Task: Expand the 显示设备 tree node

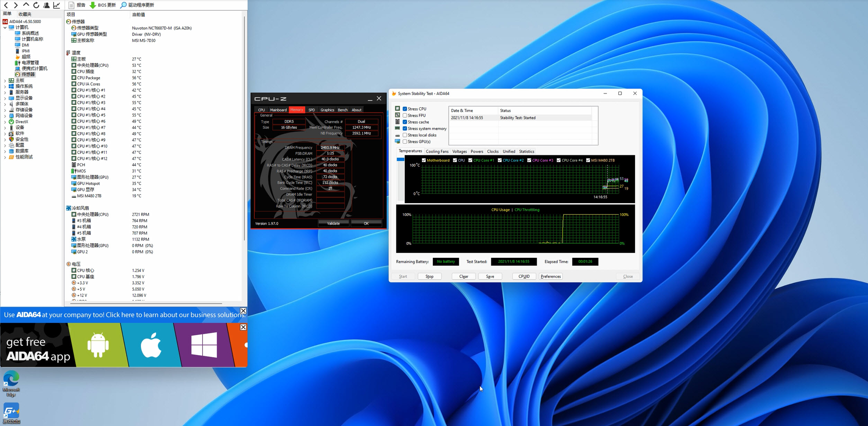Action: (5, 98)
